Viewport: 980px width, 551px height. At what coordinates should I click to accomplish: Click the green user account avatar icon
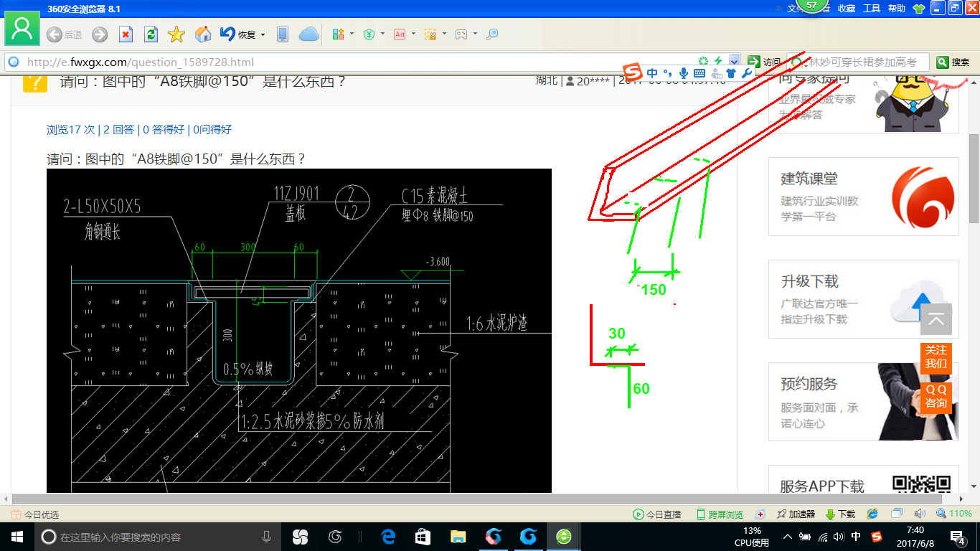click(x=22, y=29)
